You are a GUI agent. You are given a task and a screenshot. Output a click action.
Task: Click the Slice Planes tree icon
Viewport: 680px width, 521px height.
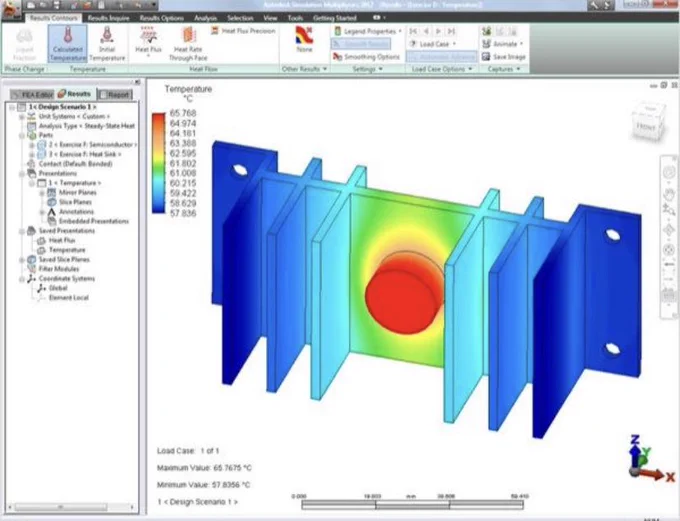pos(52,202)
